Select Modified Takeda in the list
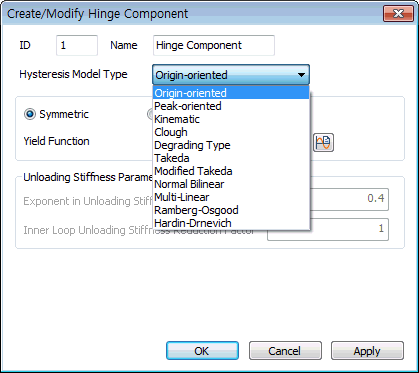419x373 pixels. pos(231,171)
